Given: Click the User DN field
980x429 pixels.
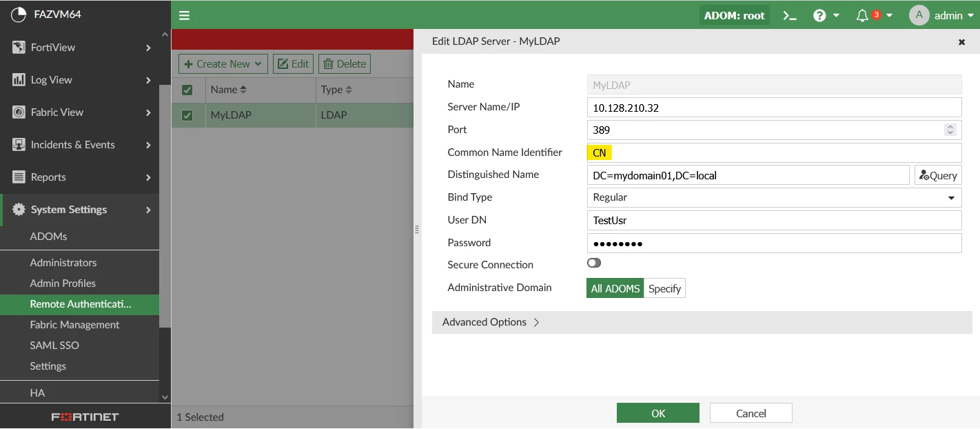Looking at the screenshot, I should point(774,220).
